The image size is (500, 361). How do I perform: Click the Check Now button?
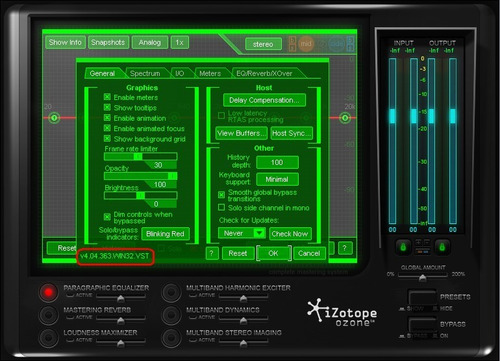tap(290, 234)
